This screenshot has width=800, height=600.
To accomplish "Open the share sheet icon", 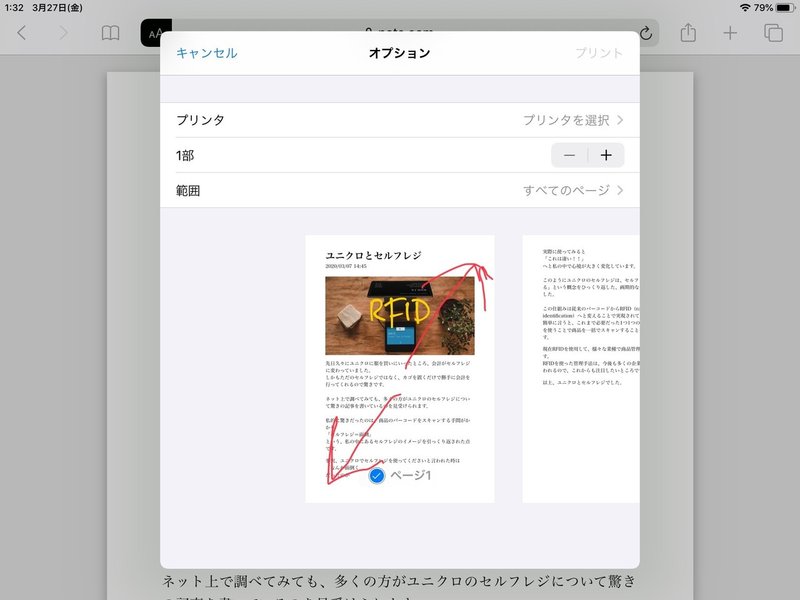I will point(688,33).
